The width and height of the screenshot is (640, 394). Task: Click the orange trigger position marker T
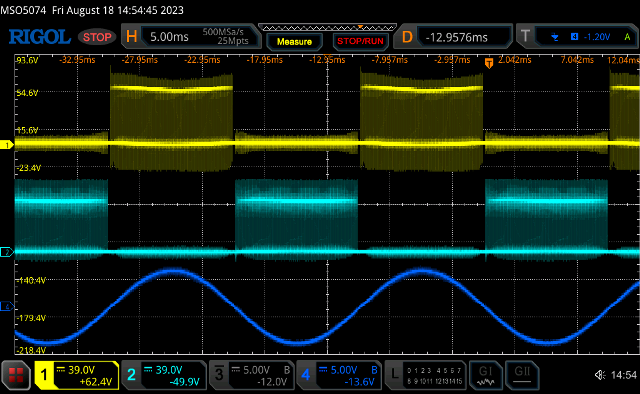[x=489, y=63]
